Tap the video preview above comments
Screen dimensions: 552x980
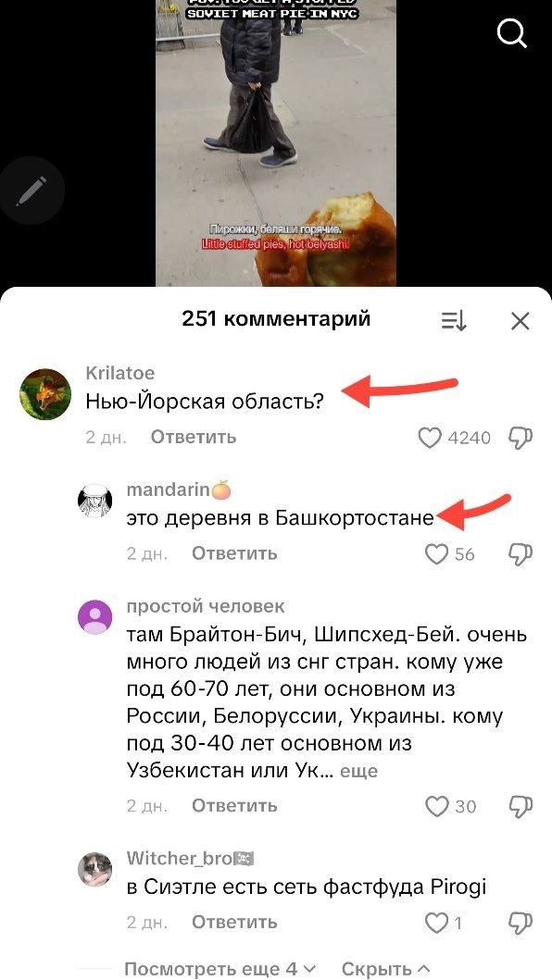point(275,143)
